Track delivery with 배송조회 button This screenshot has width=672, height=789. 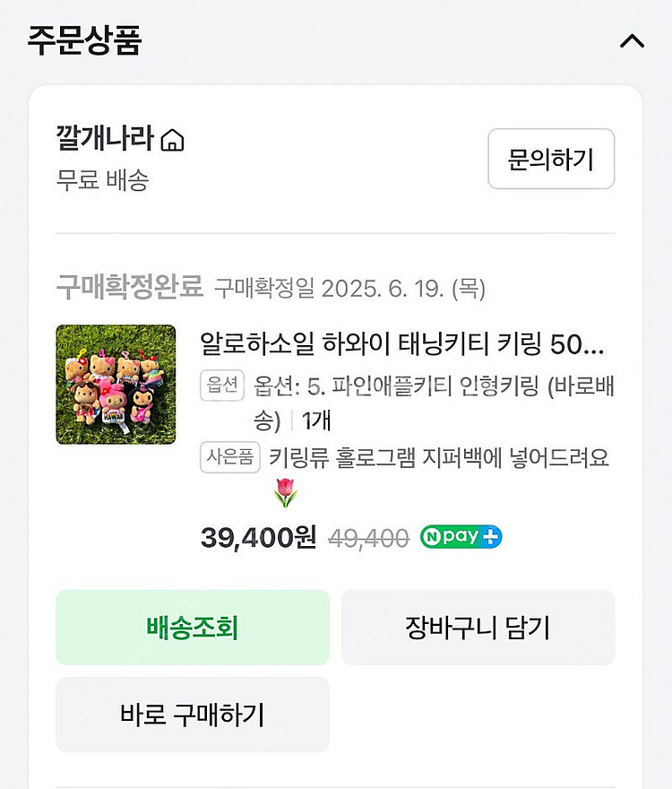[x=193, y=628]
